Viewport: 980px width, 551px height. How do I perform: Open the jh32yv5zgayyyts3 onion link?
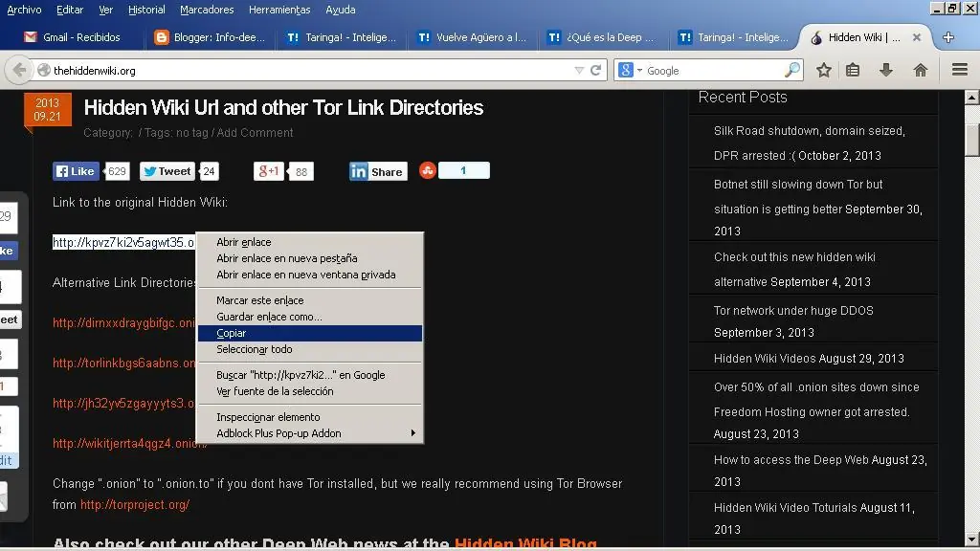pyautogui.click(x=123, y=404)
